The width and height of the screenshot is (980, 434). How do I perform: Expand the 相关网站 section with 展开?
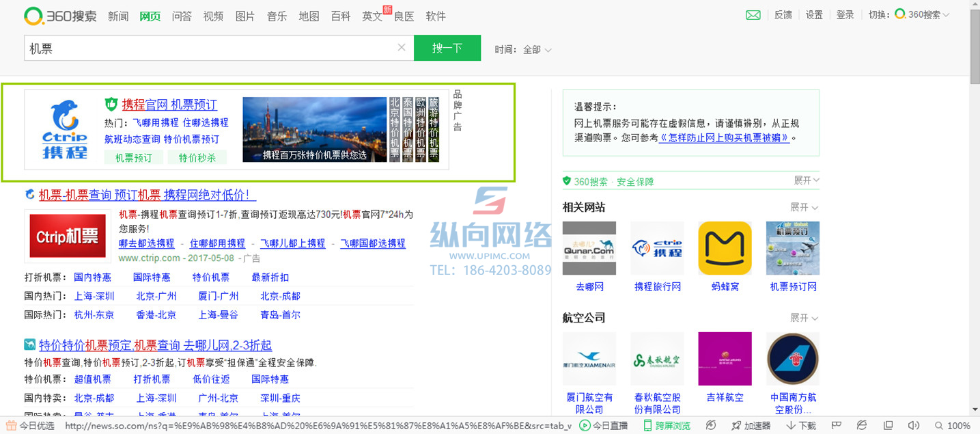804,207
